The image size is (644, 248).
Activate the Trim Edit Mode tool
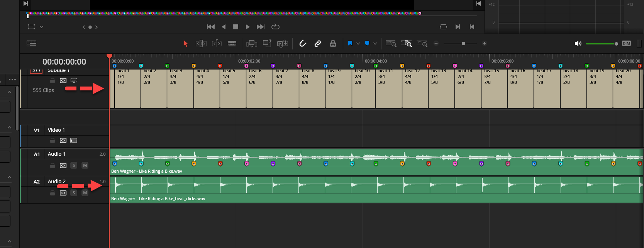(201, 44)
